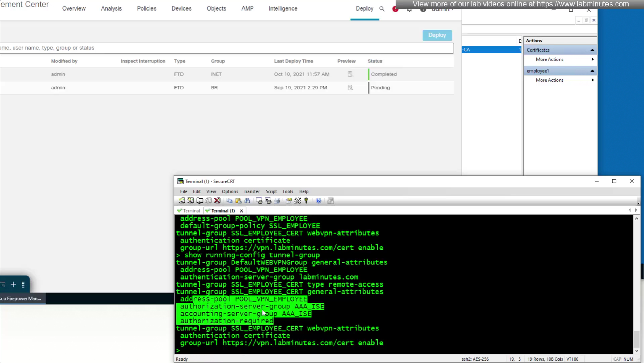Collapse the Certificates actions section
Image resolution: width=644 pixels, height=363 pixels.
tap(592, 50)
